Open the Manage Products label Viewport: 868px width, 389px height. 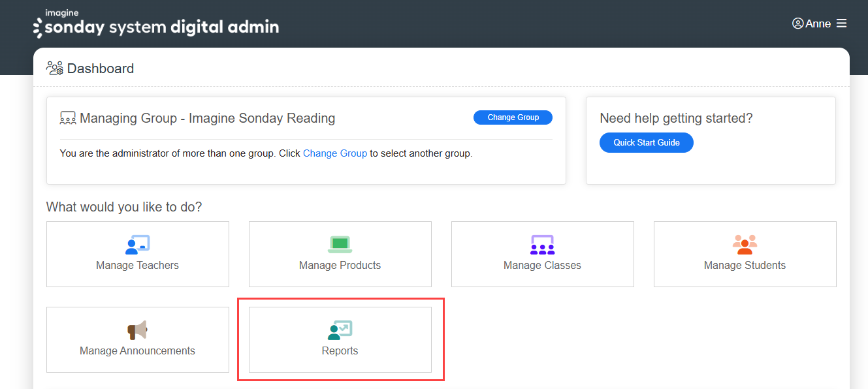click(340, 265)
